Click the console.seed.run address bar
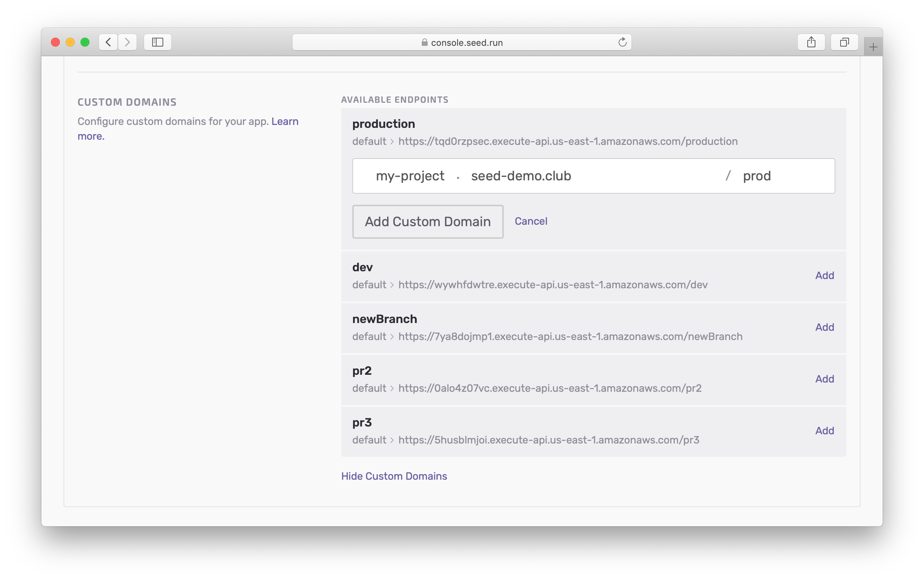The image size is (924, 581). [x=462, y=42]
